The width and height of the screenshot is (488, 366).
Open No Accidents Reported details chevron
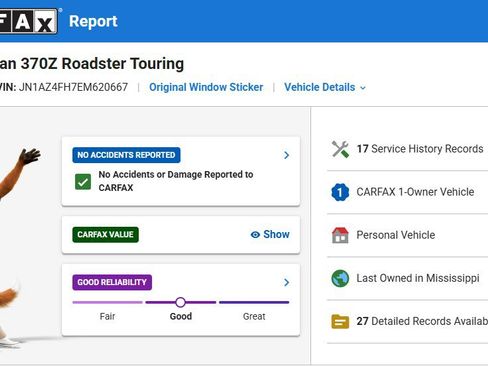[x=286, y=155]
